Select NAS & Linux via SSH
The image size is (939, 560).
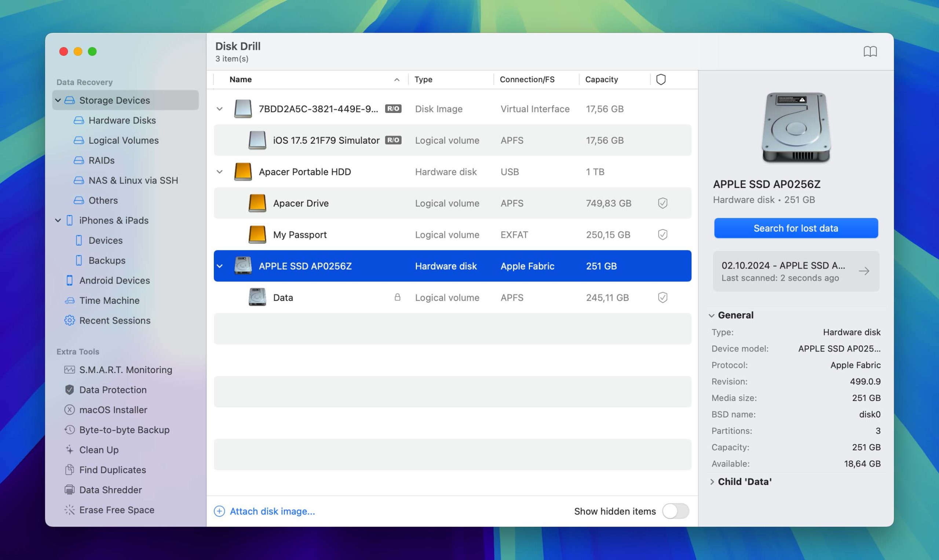(133, 180)
